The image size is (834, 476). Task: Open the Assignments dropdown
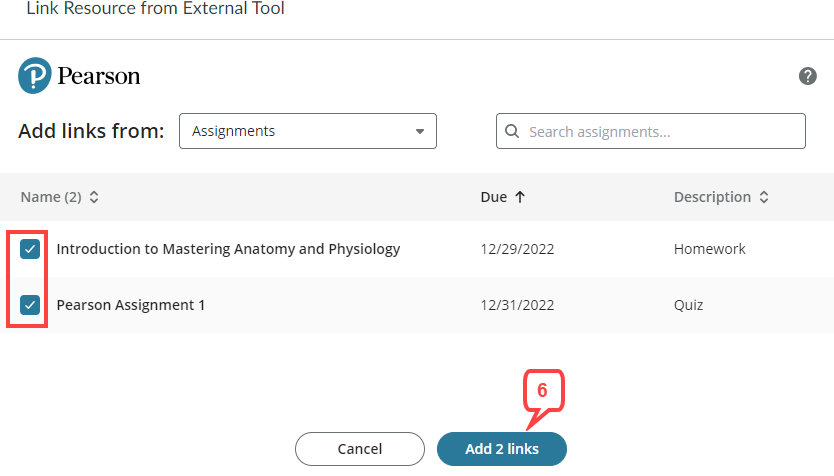[307, 131]
